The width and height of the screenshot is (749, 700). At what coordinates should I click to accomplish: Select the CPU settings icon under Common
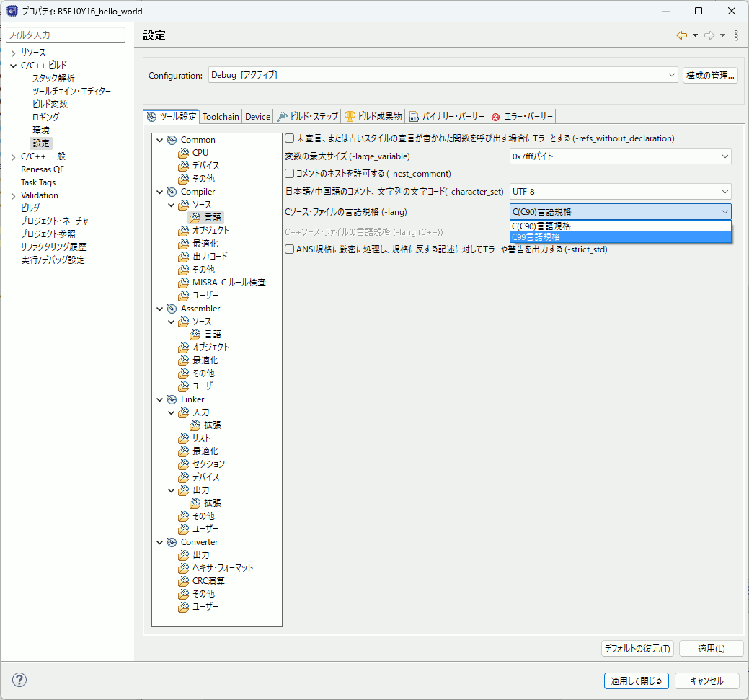click(184, 153)
